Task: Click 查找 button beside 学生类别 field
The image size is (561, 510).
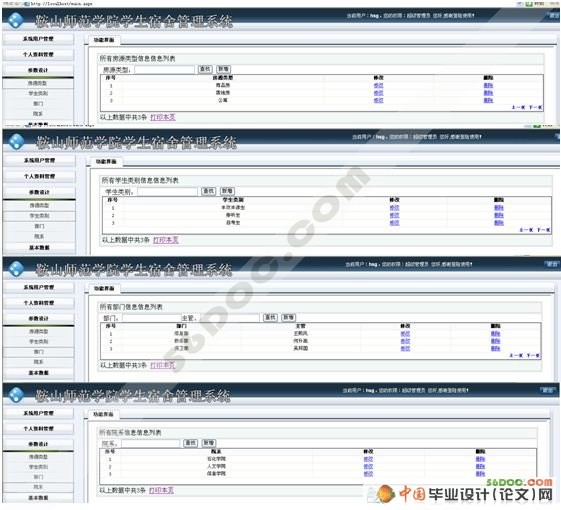Action: [209, 191]
